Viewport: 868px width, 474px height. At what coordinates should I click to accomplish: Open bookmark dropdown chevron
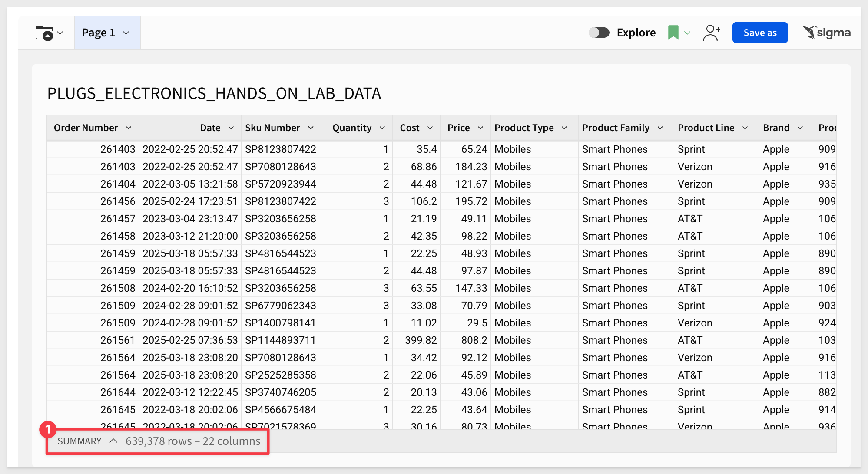click(x=687, y=33)
